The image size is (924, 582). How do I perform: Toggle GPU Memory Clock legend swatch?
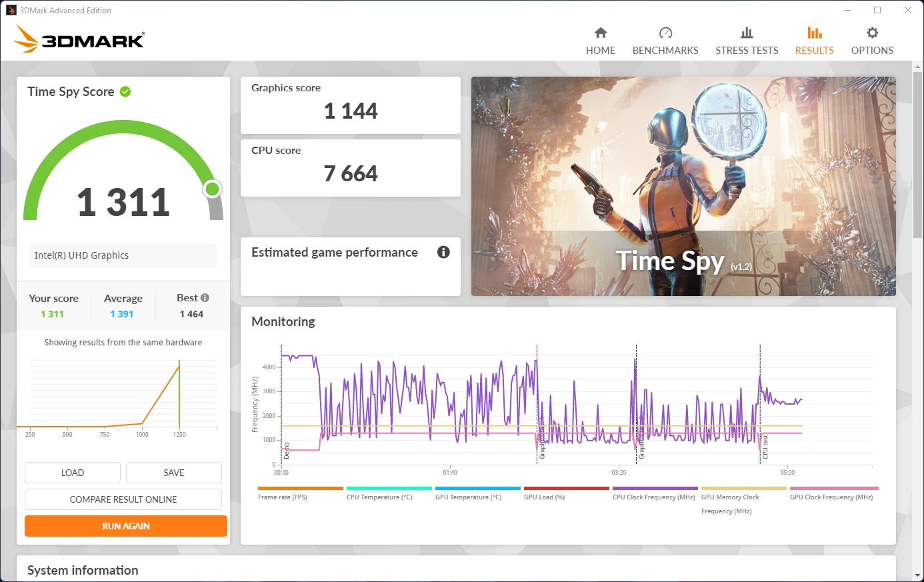pyautogui.click(x=744, y=488)
